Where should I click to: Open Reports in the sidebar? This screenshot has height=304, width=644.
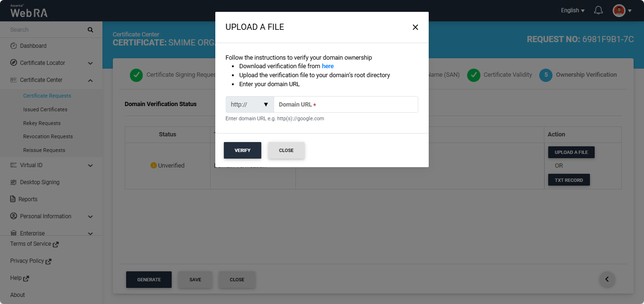pos(28,199)
